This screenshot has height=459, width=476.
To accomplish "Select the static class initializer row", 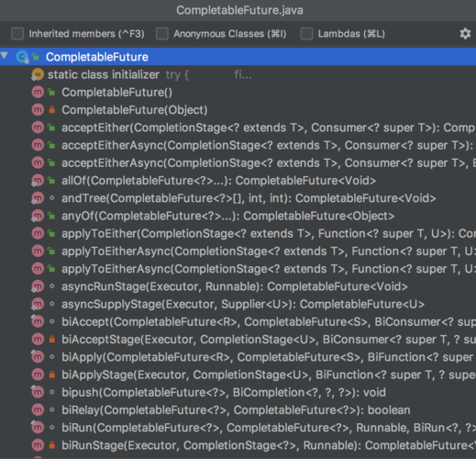I will [238, 74].
